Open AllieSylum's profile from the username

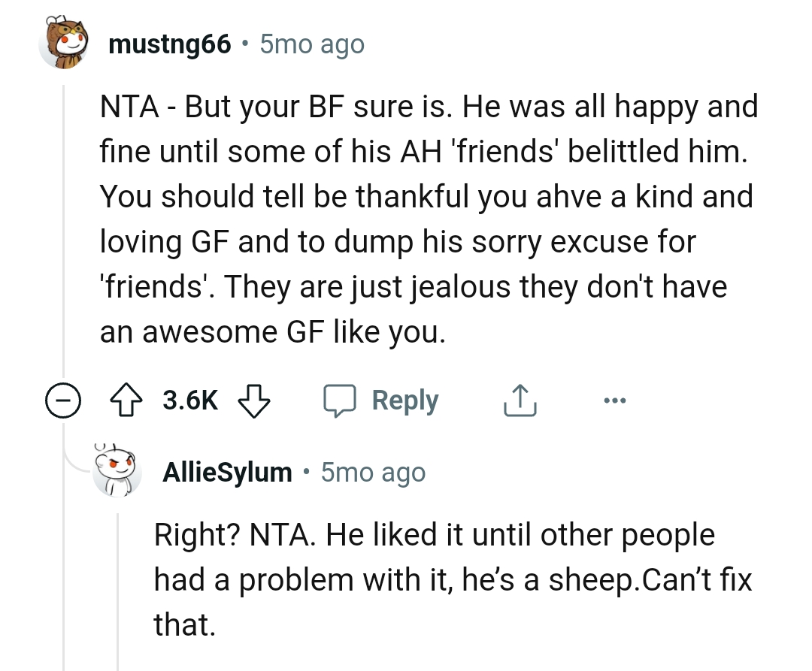[227, 472]
